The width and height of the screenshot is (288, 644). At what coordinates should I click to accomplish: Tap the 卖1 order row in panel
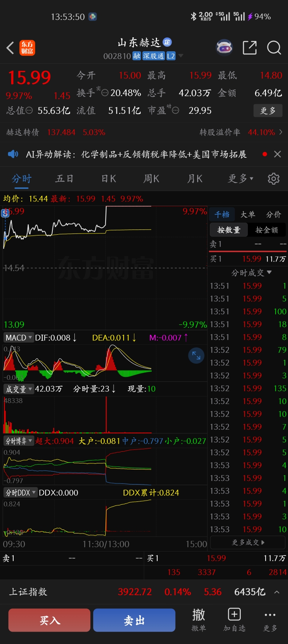point(248,244)
